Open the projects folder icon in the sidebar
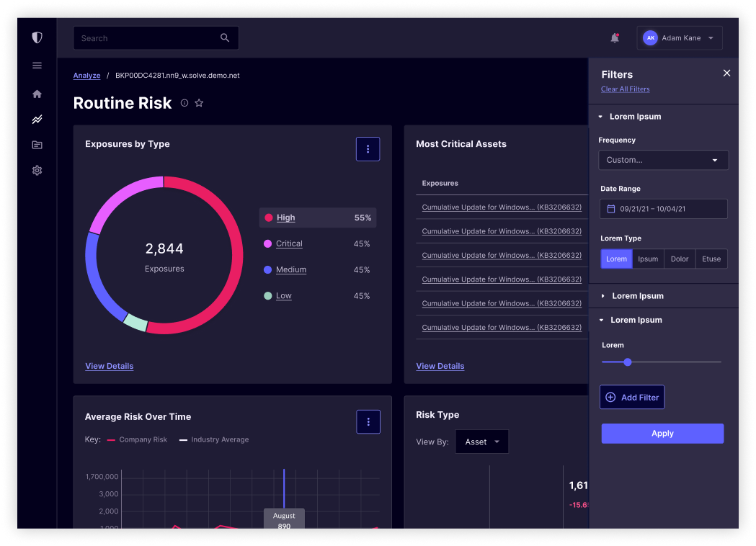 click(x=37, y=145)
